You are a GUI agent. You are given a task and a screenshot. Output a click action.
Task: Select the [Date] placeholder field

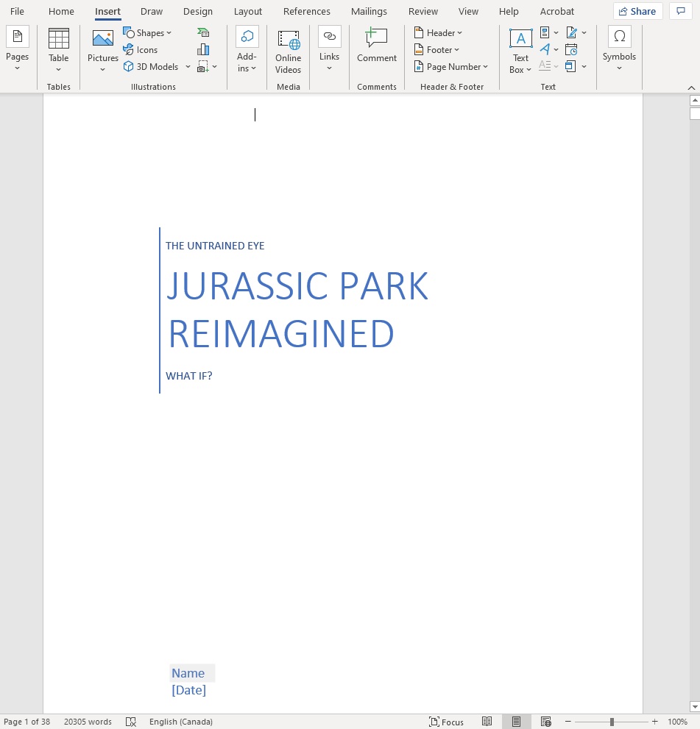pyautogui.click(x=188, y=690)
